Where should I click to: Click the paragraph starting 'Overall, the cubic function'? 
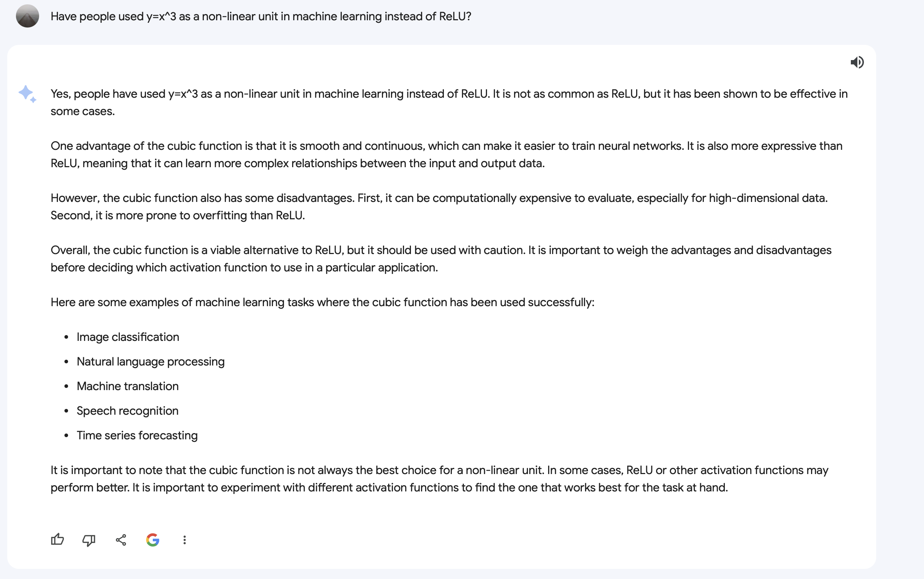point(441,259)
